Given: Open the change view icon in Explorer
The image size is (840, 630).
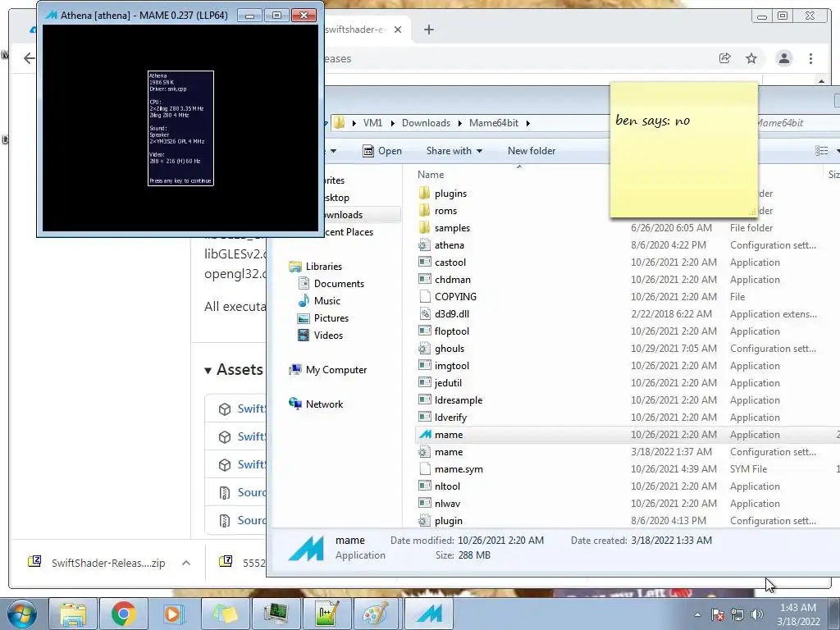Looking at the screenshot, I should pyautogui.click(x=821, y=151).
